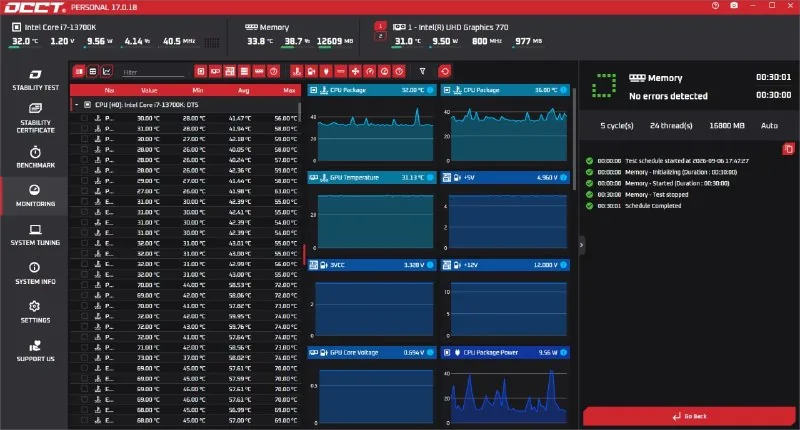
Task: Click the Go Back button
Action: [x=689, y=416]
